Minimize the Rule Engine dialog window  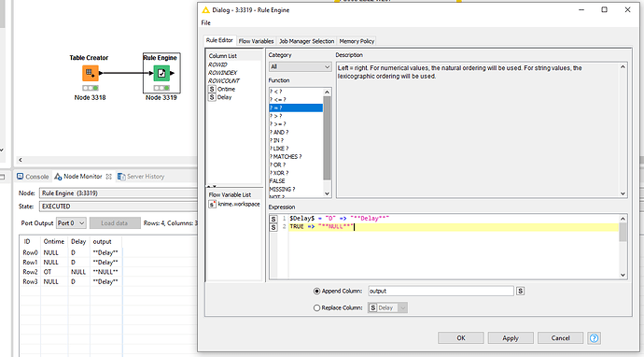(x=581, y=10)
